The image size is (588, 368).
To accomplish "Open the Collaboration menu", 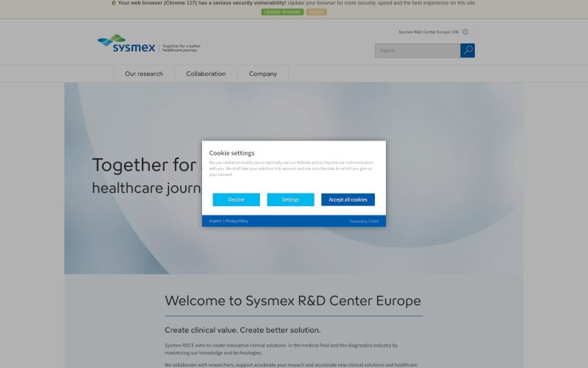I will [x=206, y=74].
